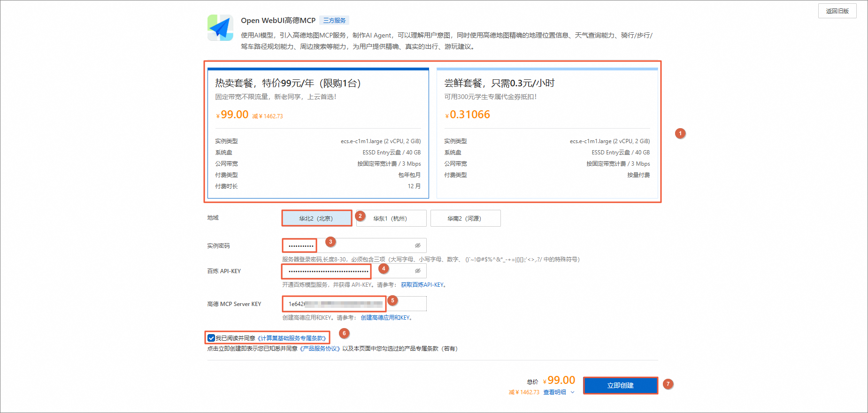Pick the 华南2（河源）region
The height and width of the screenshot is (413, 868).
click(x=465, y=218)
